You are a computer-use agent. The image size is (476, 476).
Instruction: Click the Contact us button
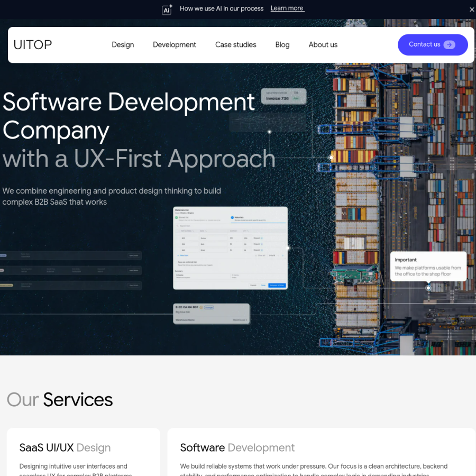pyautogui.click(x=433, y=44)
